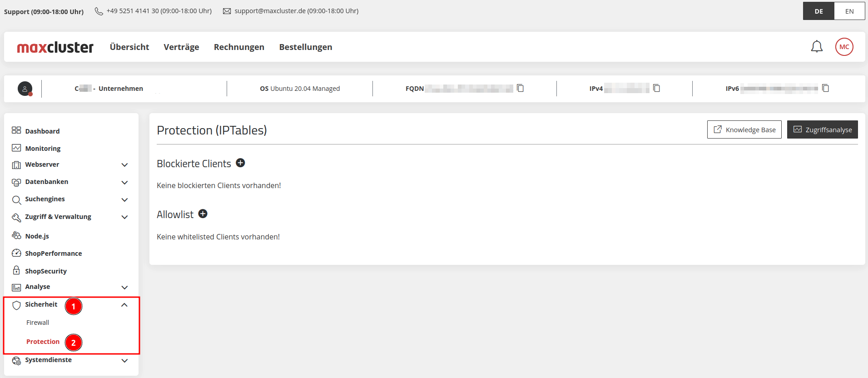Click the Systemdienste gear icon

coord(16,361)
